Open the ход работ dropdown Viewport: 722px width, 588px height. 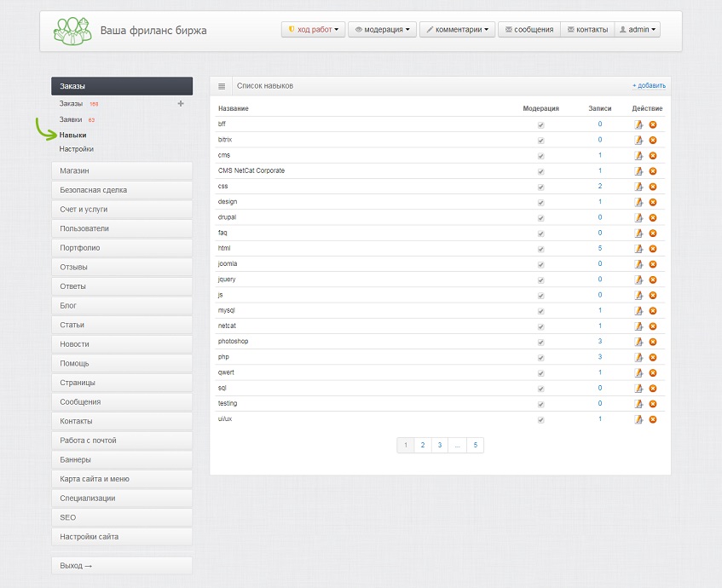click(x=313, y=30)
